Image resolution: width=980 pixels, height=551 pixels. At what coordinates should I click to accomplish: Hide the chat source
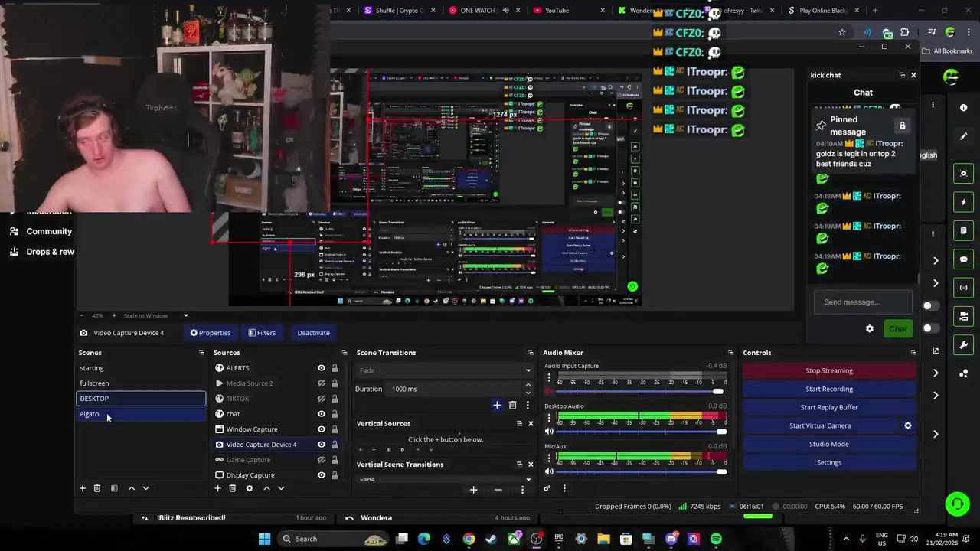322,414
